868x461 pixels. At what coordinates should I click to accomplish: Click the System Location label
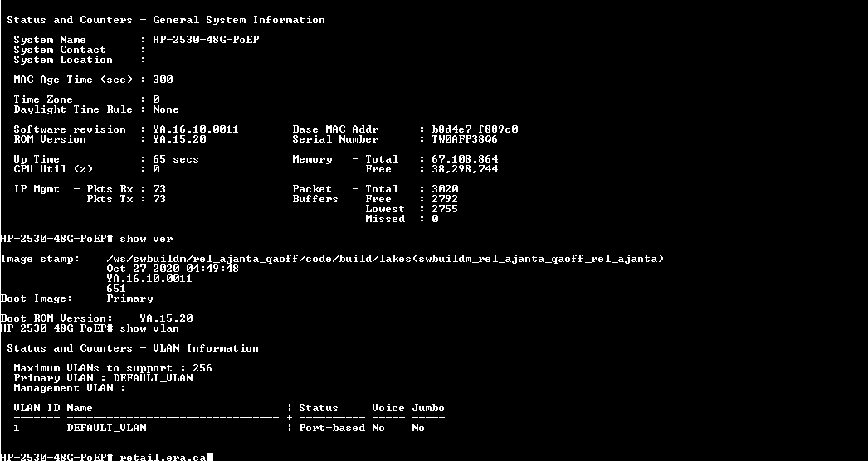coord(62,60)
